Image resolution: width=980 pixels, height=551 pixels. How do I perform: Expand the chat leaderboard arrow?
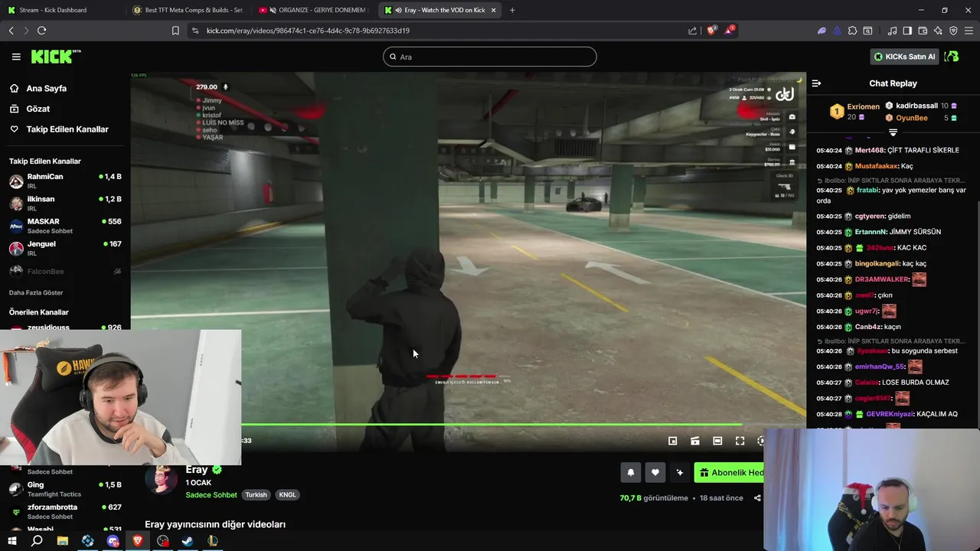click(893, 132)
